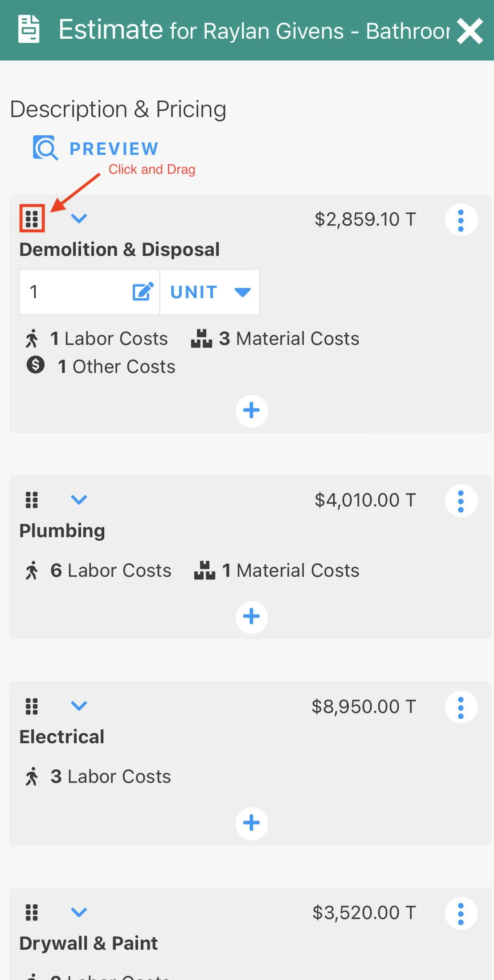Click the drag handle for Demolition & Disposal

click(32, 219)
